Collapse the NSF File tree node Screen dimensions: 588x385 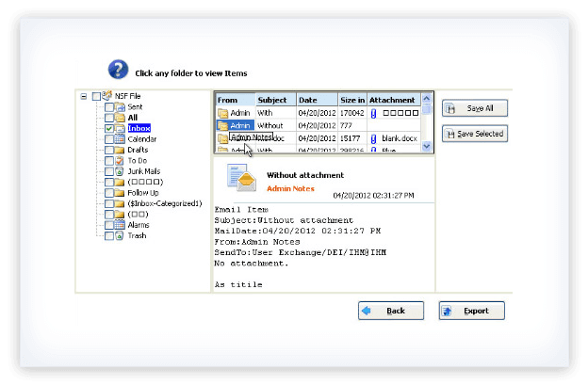coord(84,96)
